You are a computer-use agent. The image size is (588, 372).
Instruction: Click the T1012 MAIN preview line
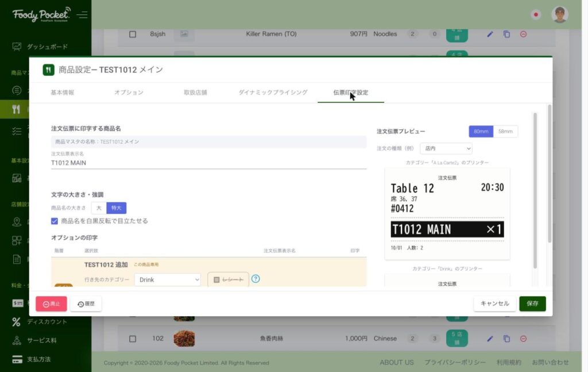[447, 229]
